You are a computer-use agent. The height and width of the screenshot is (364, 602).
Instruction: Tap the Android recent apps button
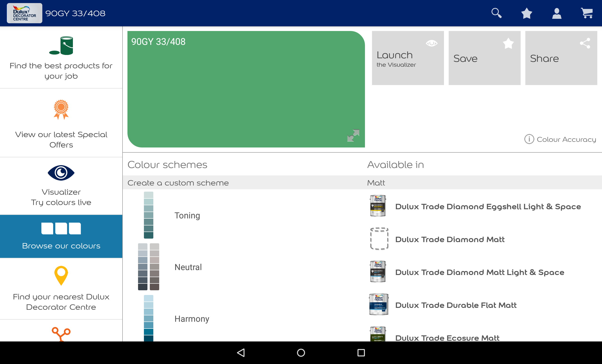pos(361,352)
